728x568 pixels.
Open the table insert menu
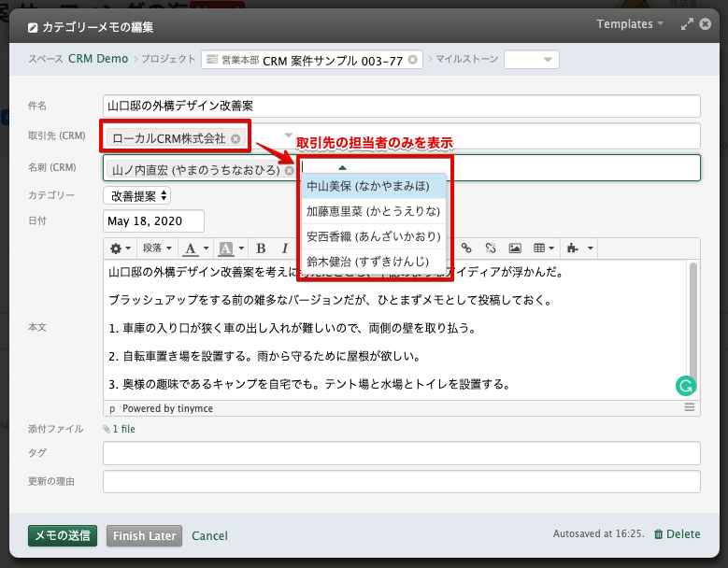point(544,248)
